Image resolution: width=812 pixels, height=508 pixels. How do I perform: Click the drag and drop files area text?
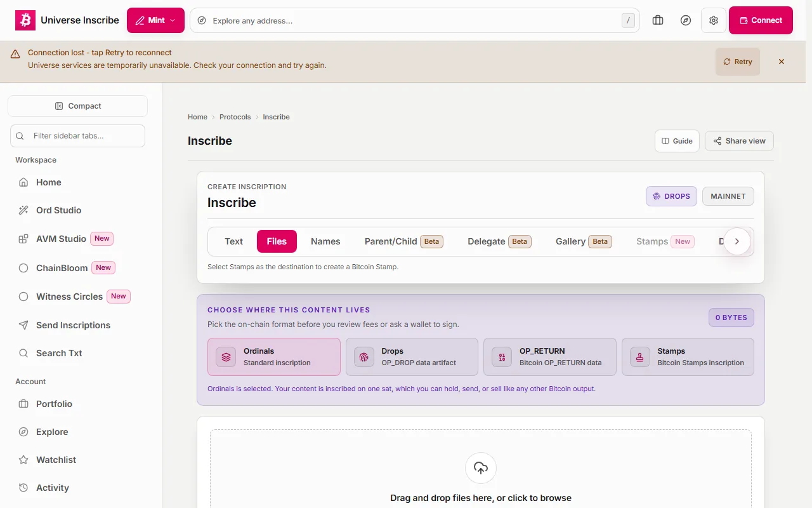(481, 498)
